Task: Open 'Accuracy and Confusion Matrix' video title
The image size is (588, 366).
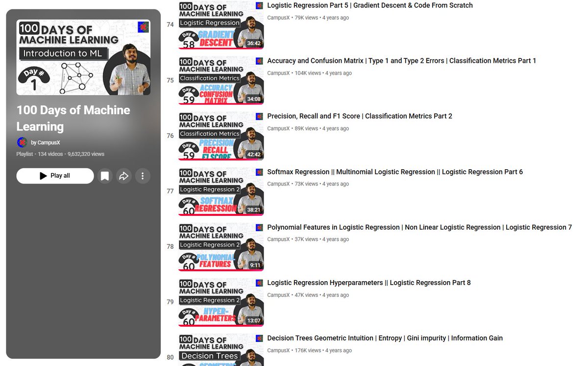Action: [402, 61]
